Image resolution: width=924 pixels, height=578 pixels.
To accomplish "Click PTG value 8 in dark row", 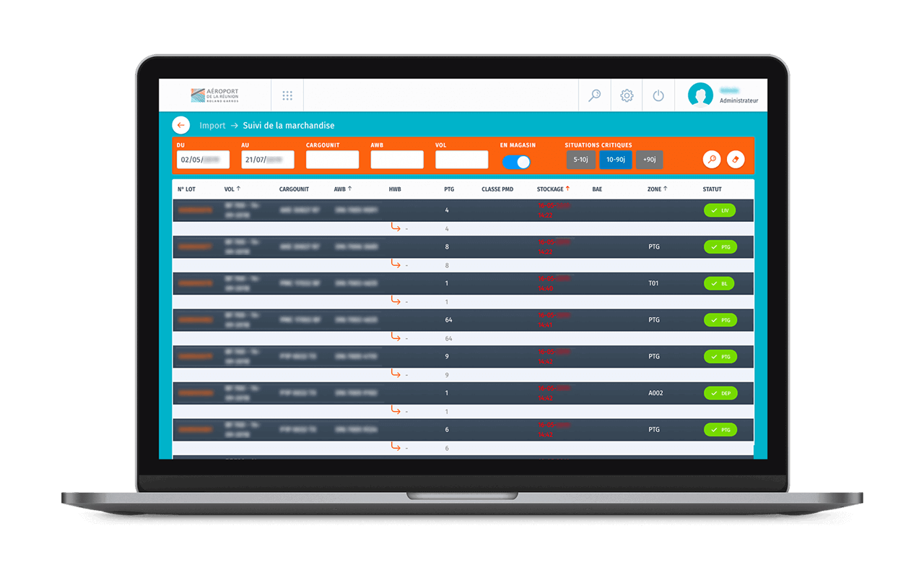I will click(447, 247).
